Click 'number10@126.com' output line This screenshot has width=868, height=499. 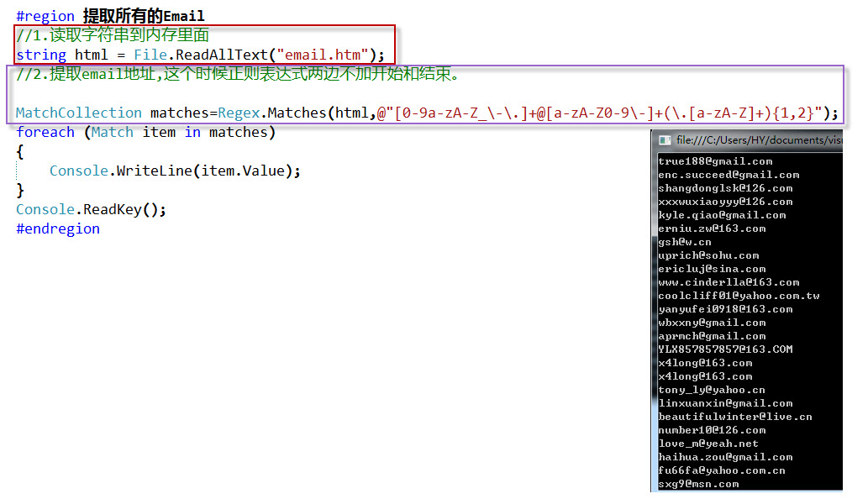[712, 430]
